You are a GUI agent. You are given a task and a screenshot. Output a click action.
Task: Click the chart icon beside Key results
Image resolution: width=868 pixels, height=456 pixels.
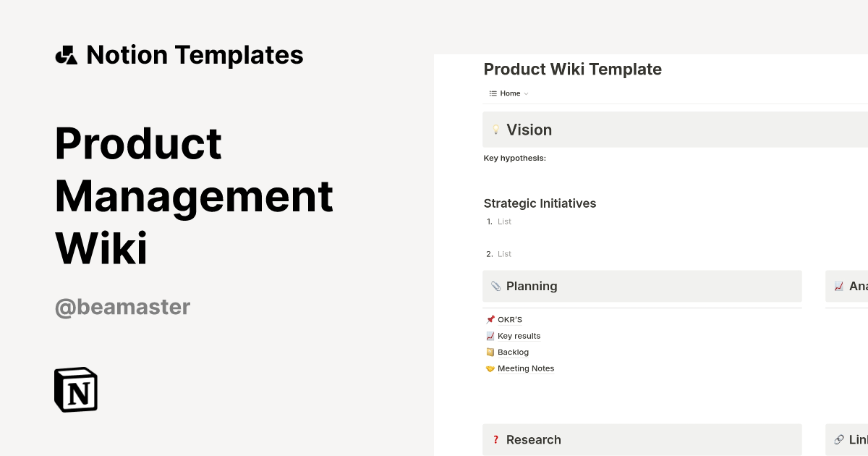[x=490, y=336]
